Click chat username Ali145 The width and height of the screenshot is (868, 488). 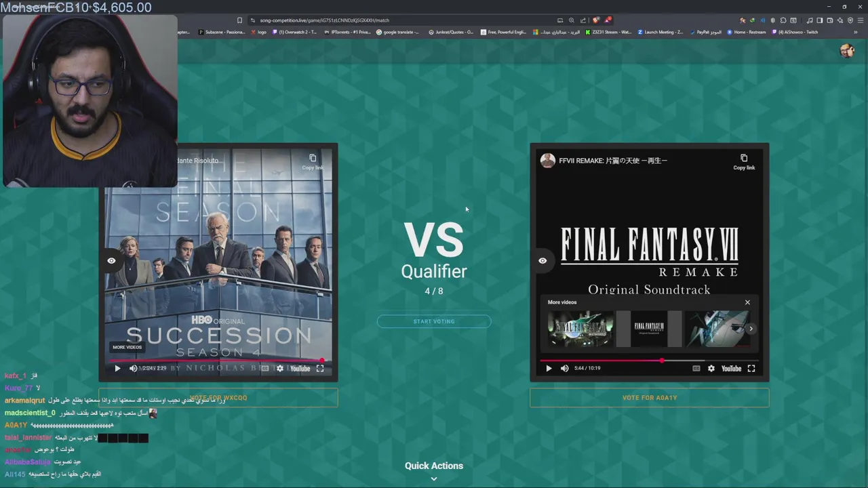[15, 474]
